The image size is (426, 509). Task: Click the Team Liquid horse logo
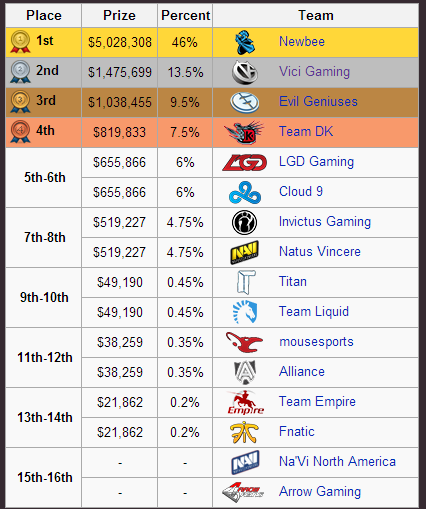[245, 312]
